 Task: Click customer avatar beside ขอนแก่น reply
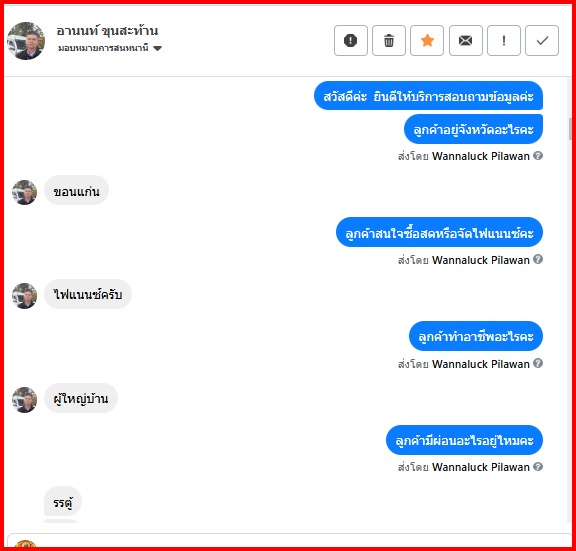coord(25,192)
